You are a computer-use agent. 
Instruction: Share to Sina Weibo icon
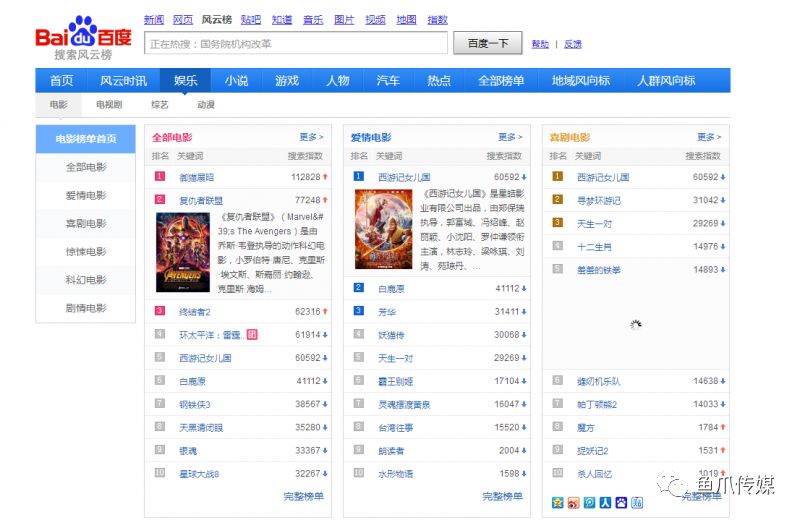click(573, 503)
